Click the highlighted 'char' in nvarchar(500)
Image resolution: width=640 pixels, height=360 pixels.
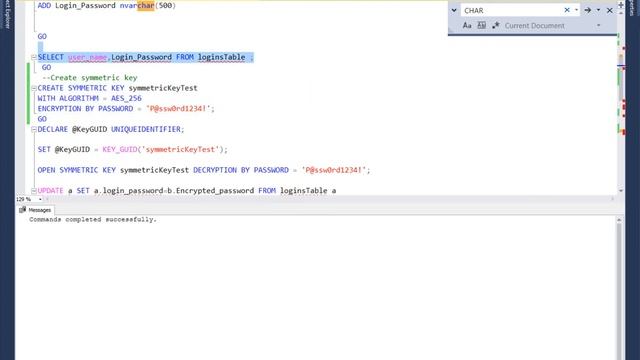coord(146,6)
